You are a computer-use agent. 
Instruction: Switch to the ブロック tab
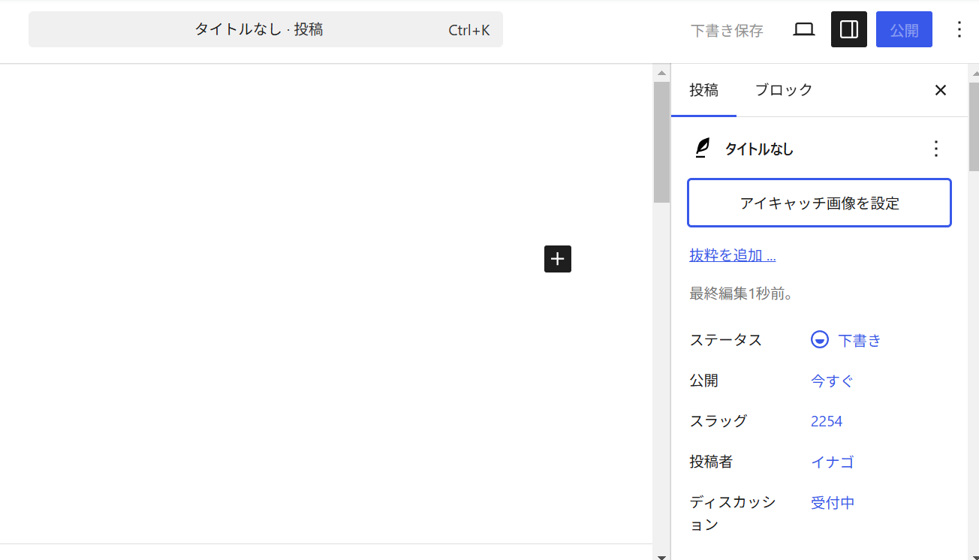point(783,90)
